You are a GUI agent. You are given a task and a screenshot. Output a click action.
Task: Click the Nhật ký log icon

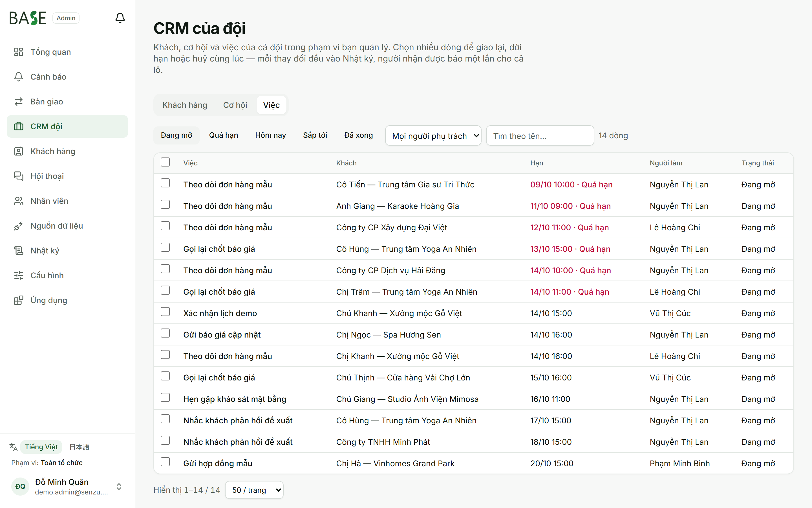pyautogui.click(x=18, y=251)
